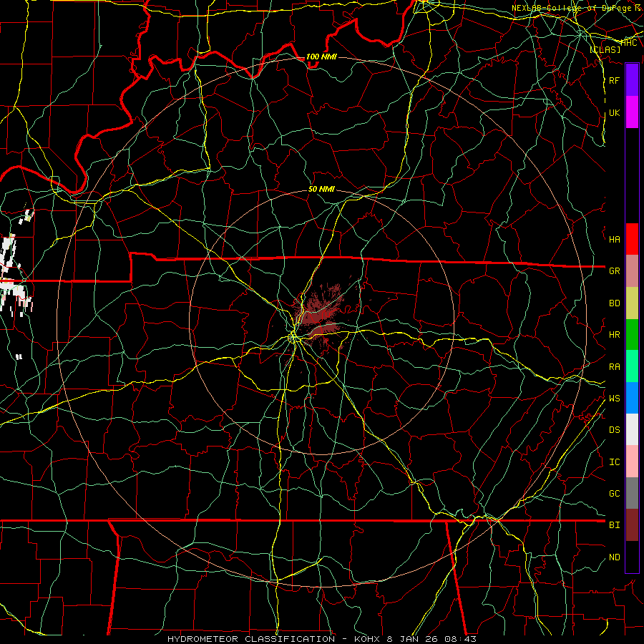Click the '100 NMI' range ring label
Screen dimensions: 644x644
[x=321, y=57]
